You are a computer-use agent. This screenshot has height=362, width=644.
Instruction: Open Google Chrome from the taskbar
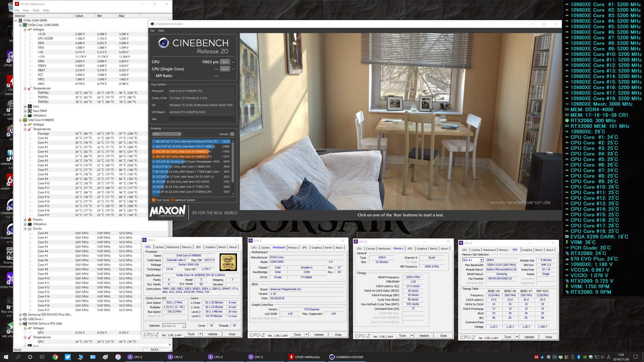pyautogui.click(x=55, y=357)
